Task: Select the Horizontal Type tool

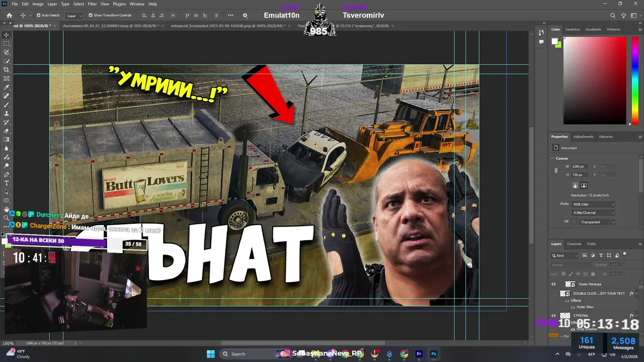Action: [x=7, y=183]
